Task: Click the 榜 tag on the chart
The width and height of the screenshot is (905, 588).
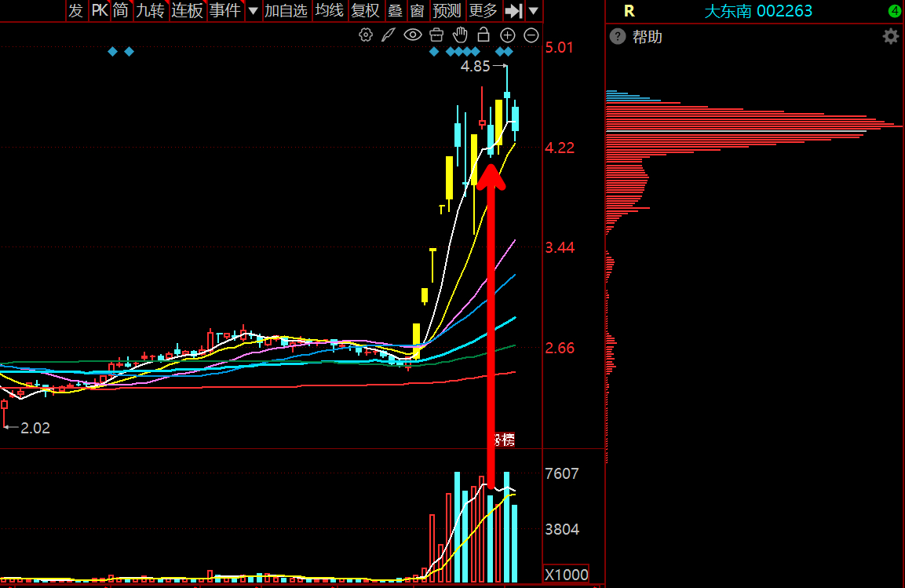Action: pyautogui.click(x=505, y=440)
